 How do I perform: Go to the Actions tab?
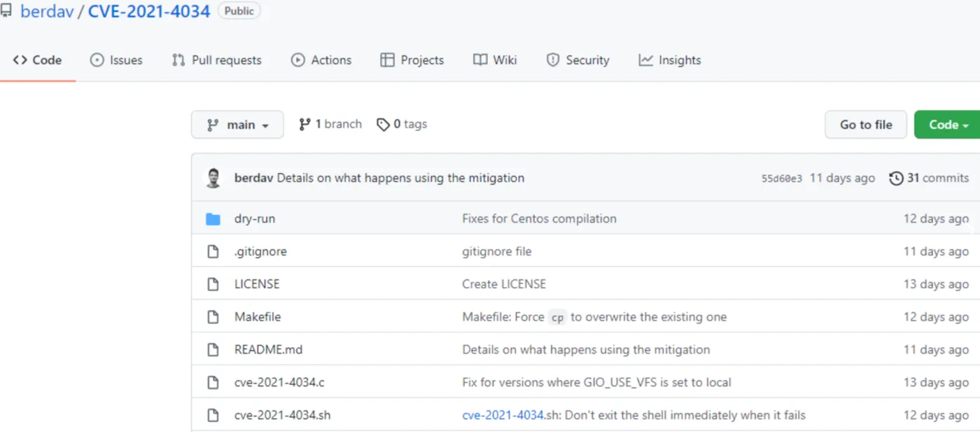tap(321, 60)
